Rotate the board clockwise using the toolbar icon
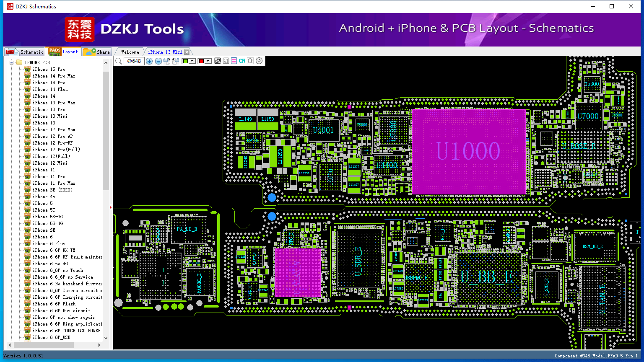This screenshot has width=644, height=362. click(167, 61)
